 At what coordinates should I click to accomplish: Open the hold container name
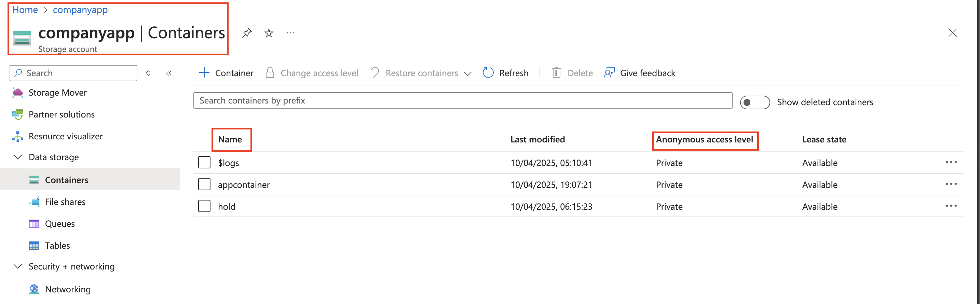click(x=226, y=207)
